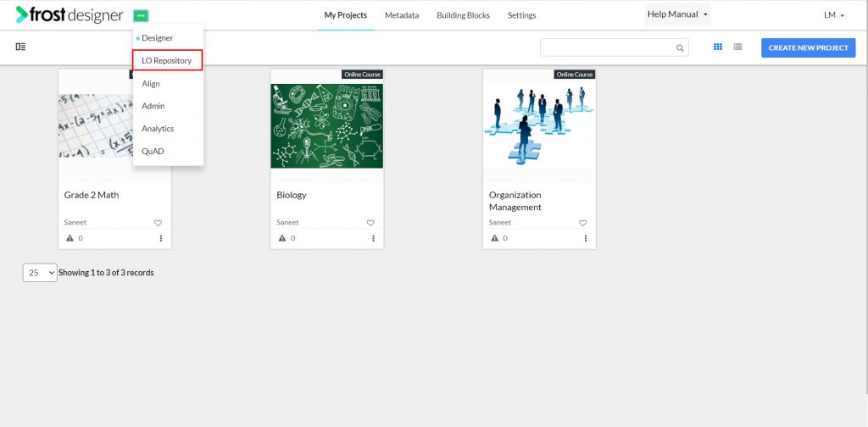Open Grade 2 Math card's options menu
868x427 pixels.
(x=161, y=238)
